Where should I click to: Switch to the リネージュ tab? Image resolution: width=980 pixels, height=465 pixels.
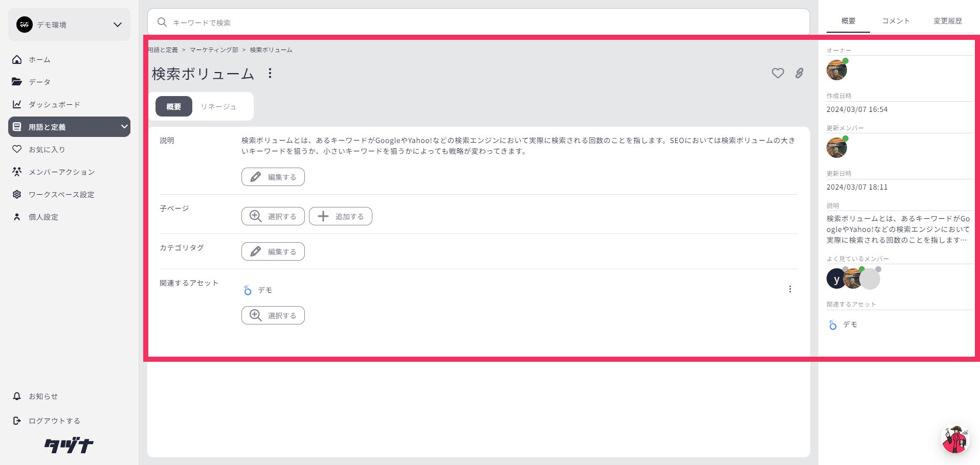click(x=218, y=106)
